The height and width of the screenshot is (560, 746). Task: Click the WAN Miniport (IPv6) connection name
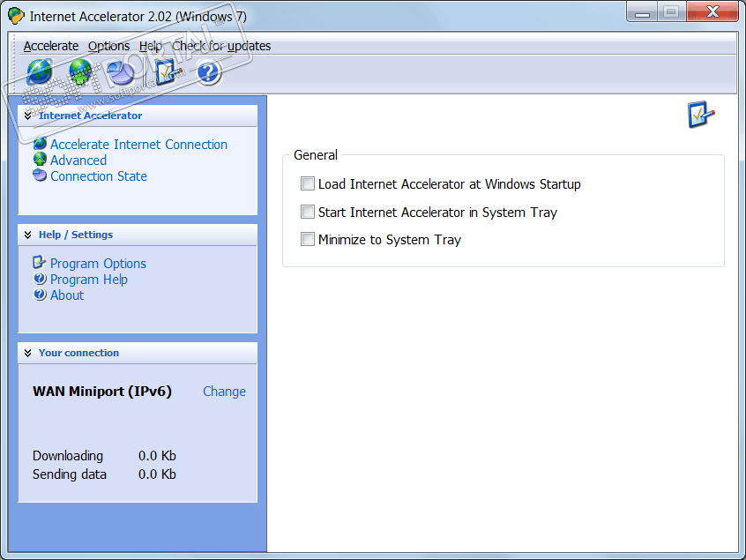102,391
